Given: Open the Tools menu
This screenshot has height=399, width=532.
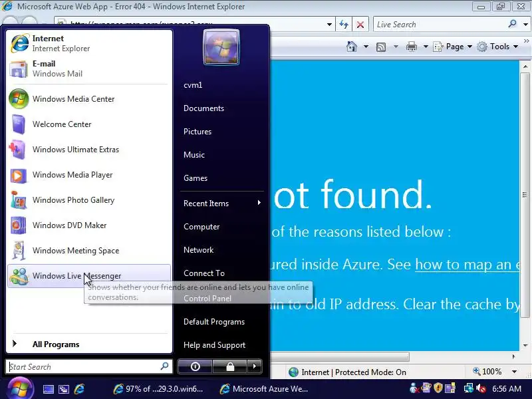Looking at the screenshot, I should click(x=497, y=47).
